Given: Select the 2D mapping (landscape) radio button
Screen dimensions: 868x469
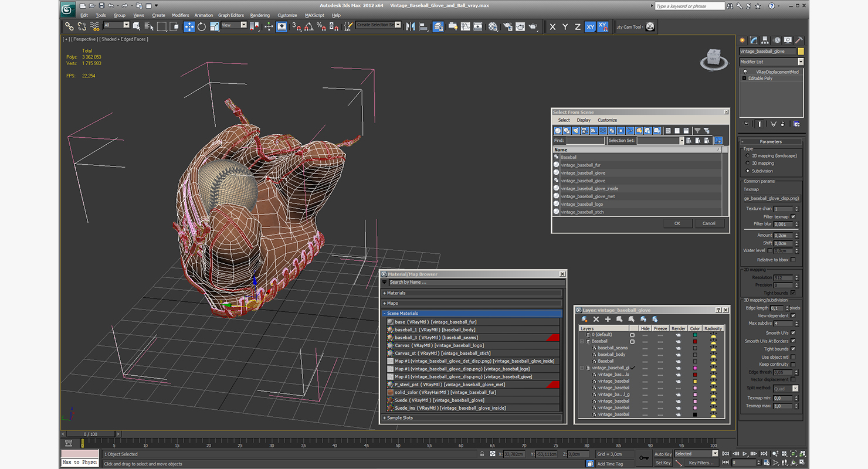Looking at the screenshot, I should pyautogui.click(x=747, y=156).
